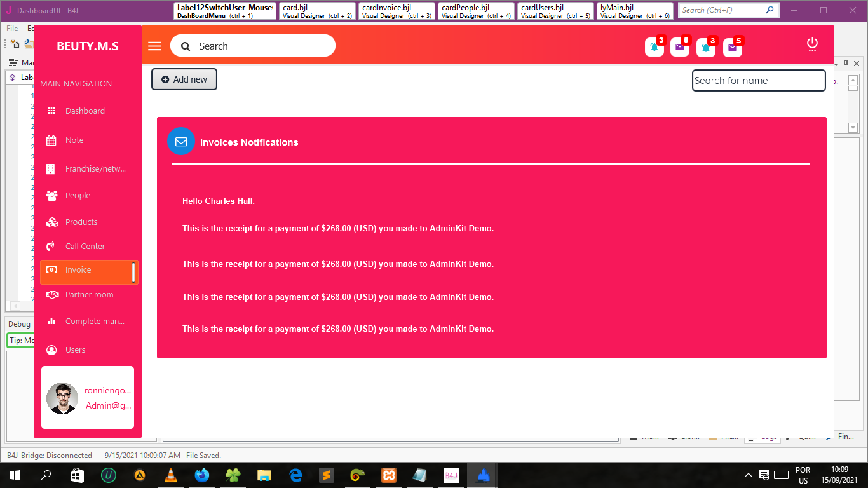Click the grid icon next to Dashboard
Image resolution: width=868 pixels, height=488 pixels.
click(51, 111)
